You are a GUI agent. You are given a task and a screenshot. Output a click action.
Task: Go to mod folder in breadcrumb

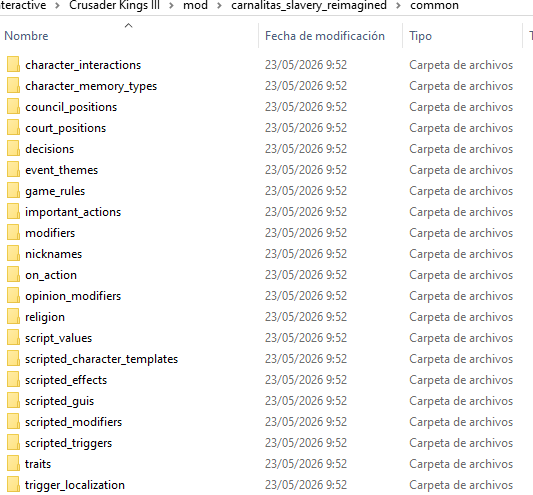tap(195, 5)
